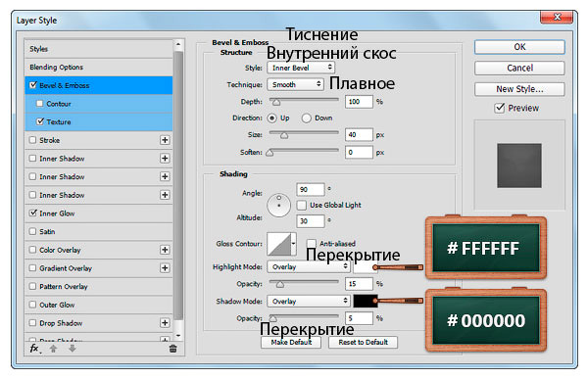Click the highlight Opacity slider
The image size is (588, 379).
tap(304, 281)
